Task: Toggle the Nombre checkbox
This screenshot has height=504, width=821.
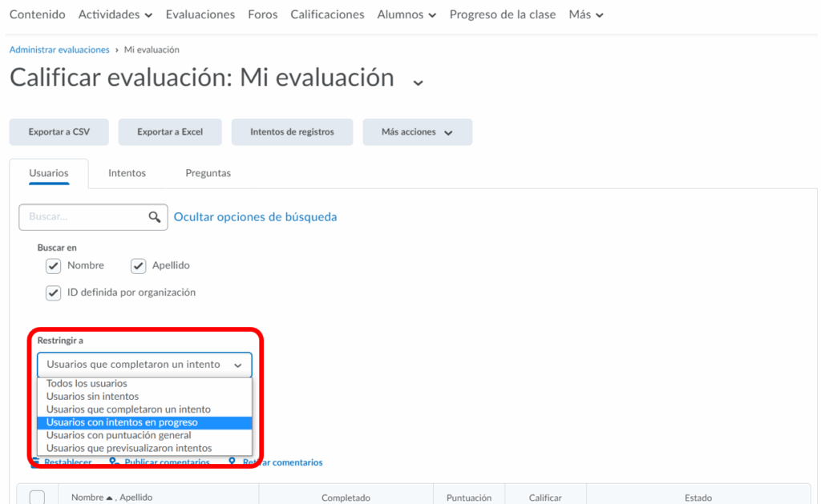Action: click(x=54, y=266)
